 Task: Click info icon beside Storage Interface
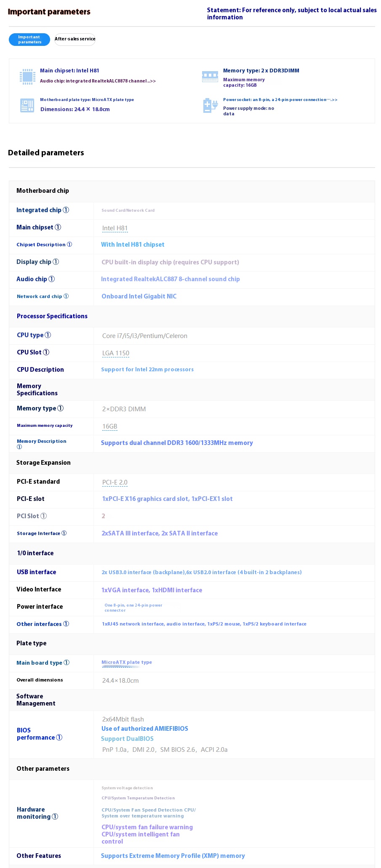(64, 533)
